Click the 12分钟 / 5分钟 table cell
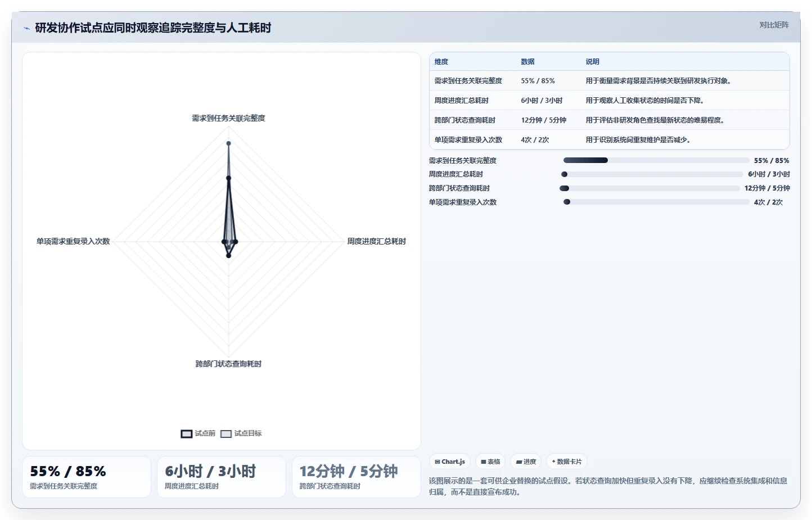This screenshot has height=520, width=812. (x=543, y=120)
